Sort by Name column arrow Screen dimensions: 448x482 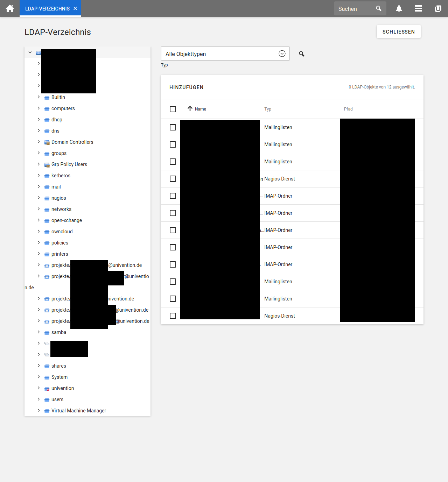pos(190,109)
